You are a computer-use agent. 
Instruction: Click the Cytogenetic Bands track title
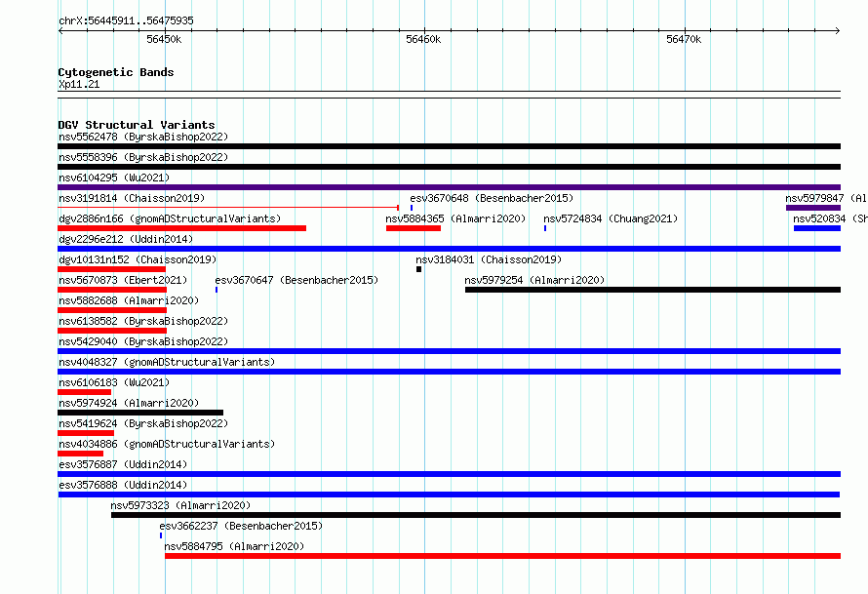tap(116, 72)
